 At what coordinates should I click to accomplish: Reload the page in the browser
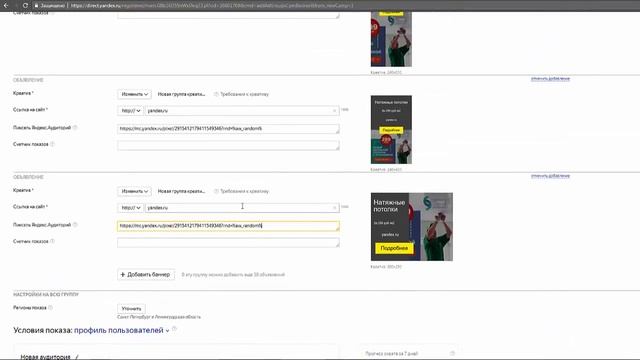(25, 5)
